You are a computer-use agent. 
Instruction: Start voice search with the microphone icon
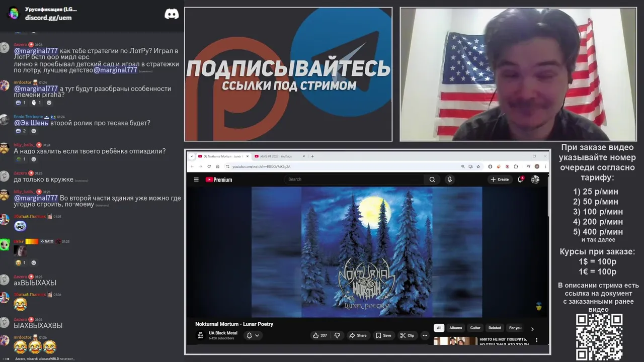(450, 179)
